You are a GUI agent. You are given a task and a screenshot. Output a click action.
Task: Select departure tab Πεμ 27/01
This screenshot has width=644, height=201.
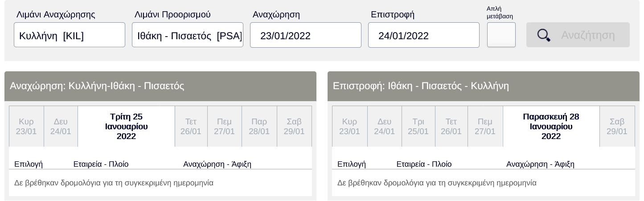pos(224,127)
